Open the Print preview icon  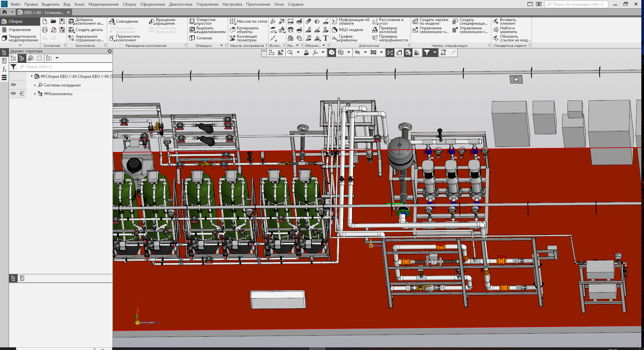[53, 30]
